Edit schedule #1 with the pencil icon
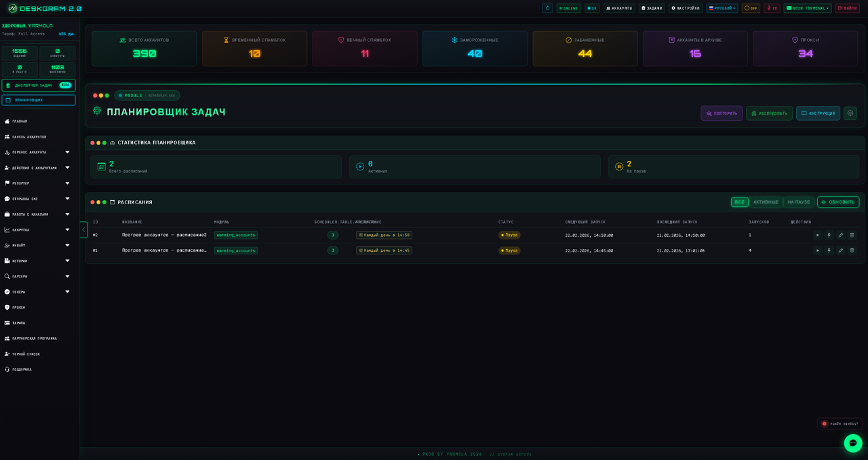Screen dimensions: 868x460 [x=841, y=250]
